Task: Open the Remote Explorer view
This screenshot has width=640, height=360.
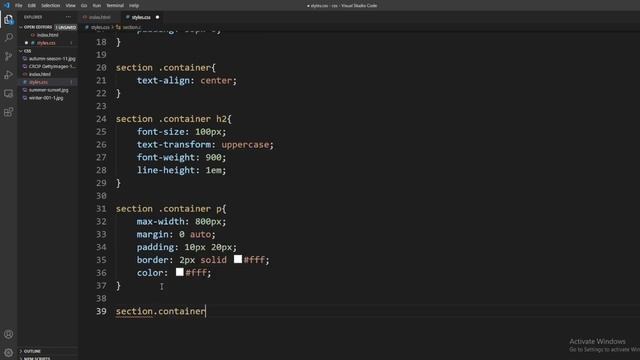Action: [x=8, y=93]
